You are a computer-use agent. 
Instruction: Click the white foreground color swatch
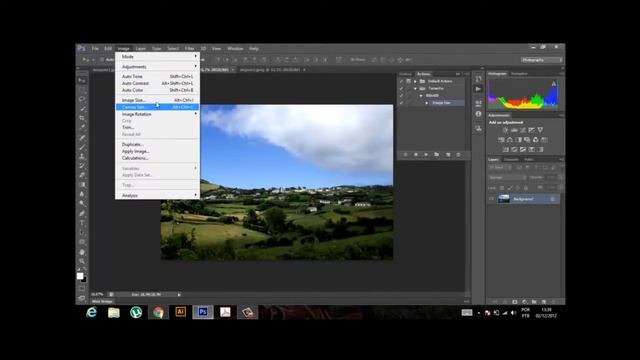tap(80, 276)
